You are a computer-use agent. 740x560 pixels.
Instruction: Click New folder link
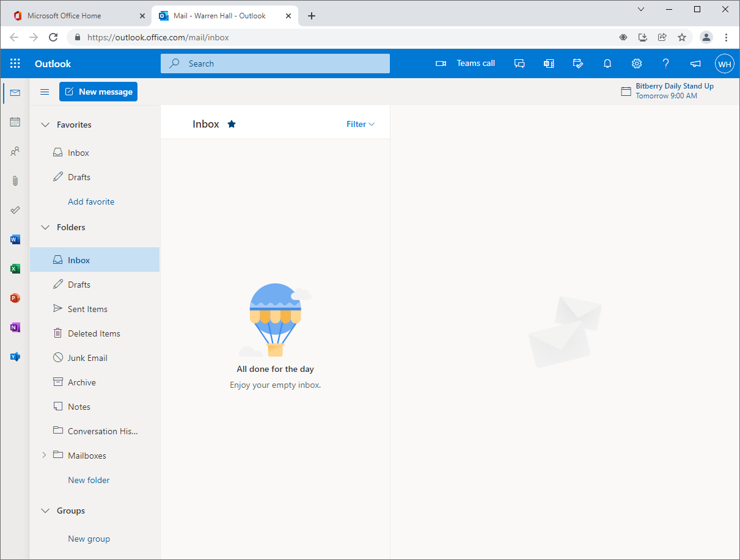click(x=89, y=480)
